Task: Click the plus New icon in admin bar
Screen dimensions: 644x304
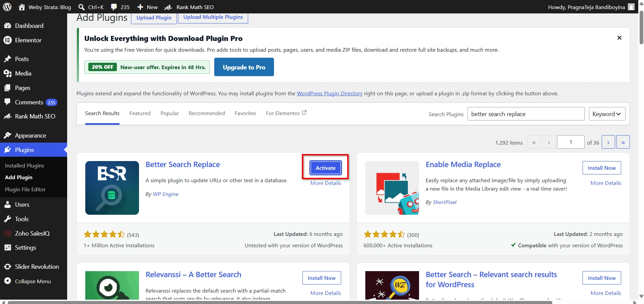Action: coord(140,7)
